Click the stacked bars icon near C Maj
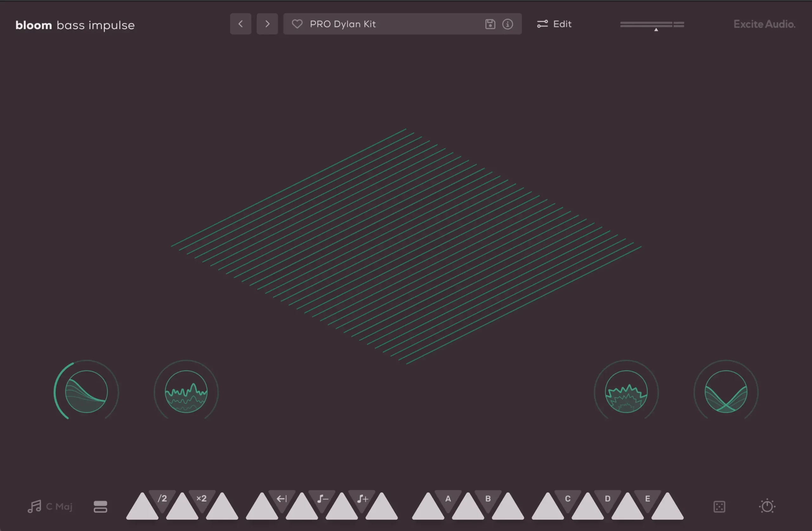 100,507
